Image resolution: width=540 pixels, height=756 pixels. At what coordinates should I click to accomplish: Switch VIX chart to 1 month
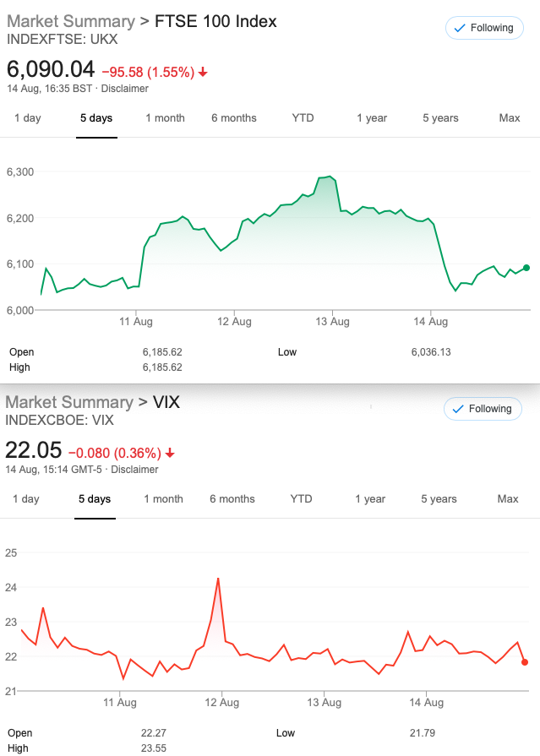point(164,499)
